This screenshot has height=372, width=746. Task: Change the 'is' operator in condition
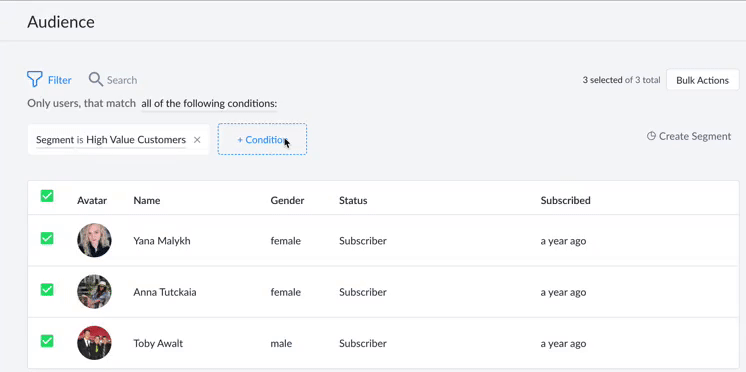79,140
